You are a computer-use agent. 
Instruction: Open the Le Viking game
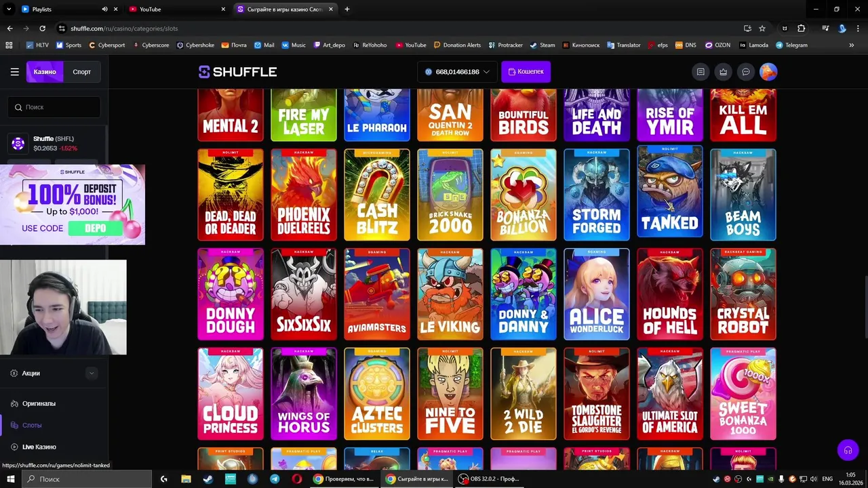click(450, 294)
